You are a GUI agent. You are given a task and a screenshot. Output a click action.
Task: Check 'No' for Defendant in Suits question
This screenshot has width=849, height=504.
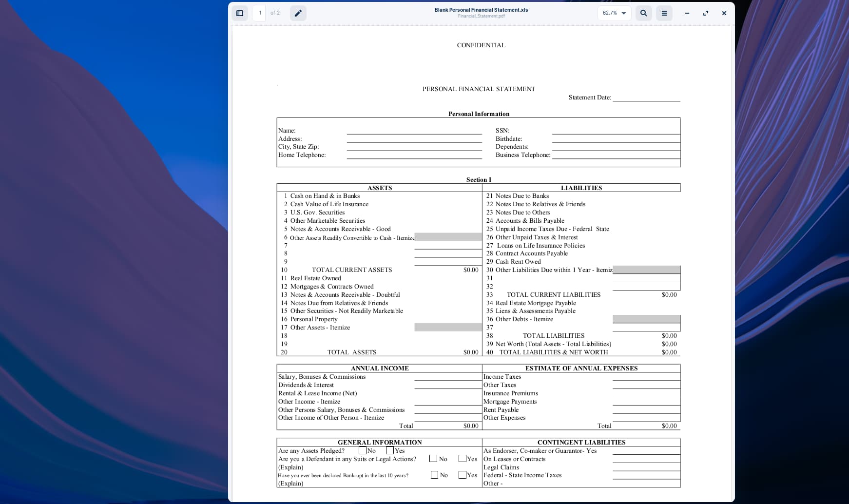433,458
